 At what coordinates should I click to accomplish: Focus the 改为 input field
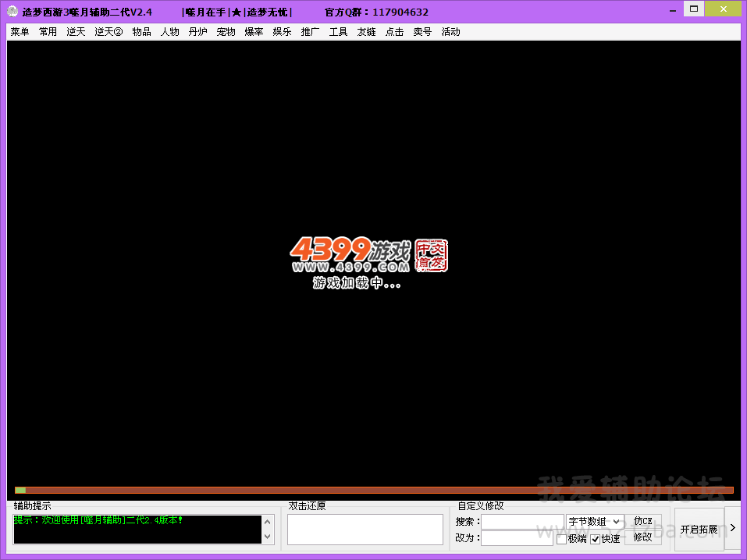tap(517, 538)
